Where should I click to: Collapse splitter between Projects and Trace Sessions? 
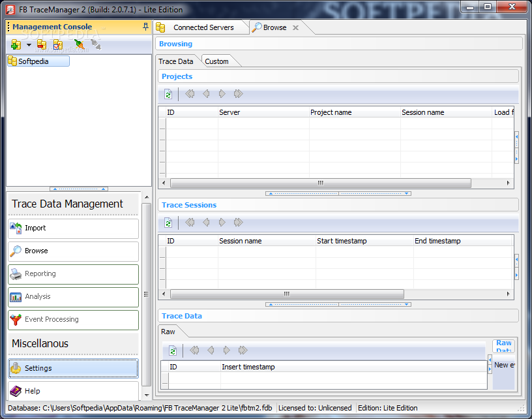coord(338,194)
